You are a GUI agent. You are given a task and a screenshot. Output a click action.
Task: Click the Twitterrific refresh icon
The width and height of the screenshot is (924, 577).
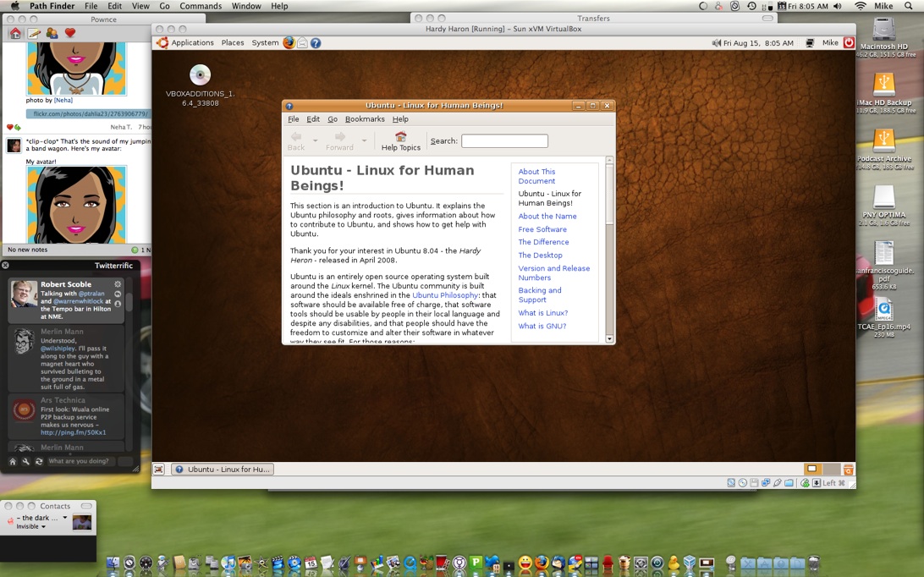(39, 461)
